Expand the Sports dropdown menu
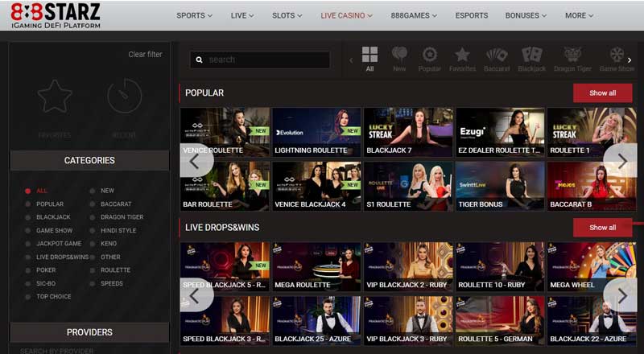The image size is (644, 354). coord(194,15)
